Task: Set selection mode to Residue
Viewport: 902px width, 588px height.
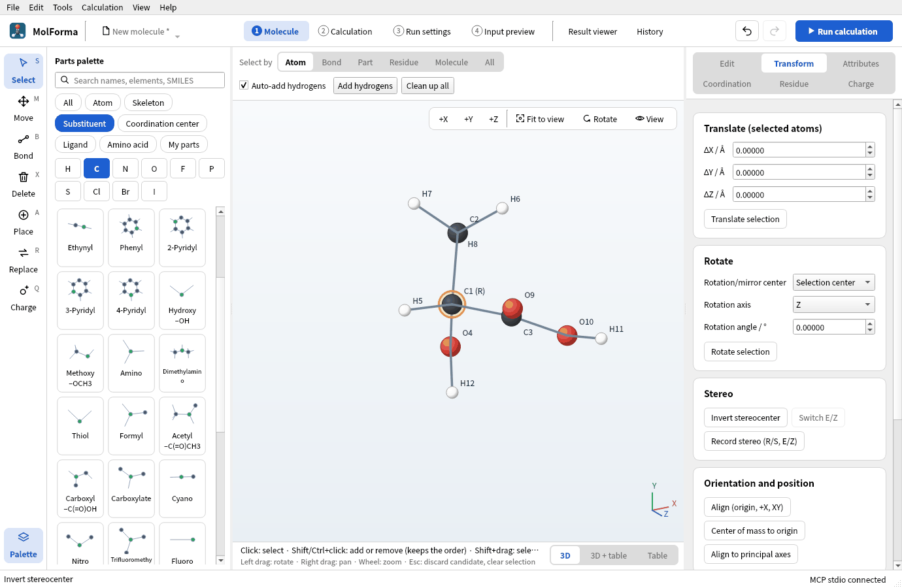Action: [x=404, y=62]
